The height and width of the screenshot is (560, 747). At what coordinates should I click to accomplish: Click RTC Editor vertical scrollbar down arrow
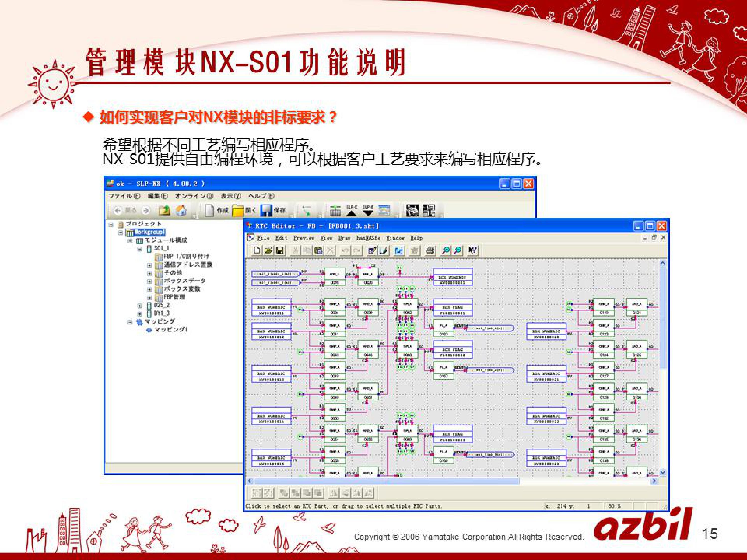pyautogui.click(x=663, y=473)
